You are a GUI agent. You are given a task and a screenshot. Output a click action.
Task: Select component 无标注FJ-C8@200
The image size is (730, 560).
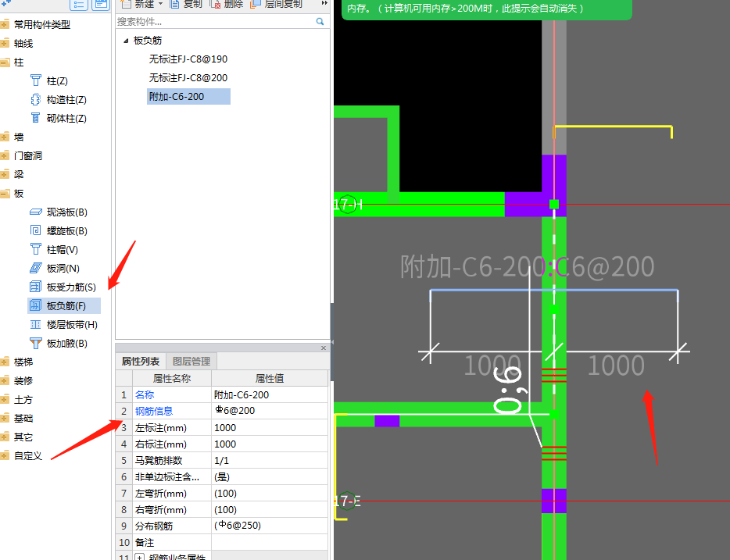[188, 77]
